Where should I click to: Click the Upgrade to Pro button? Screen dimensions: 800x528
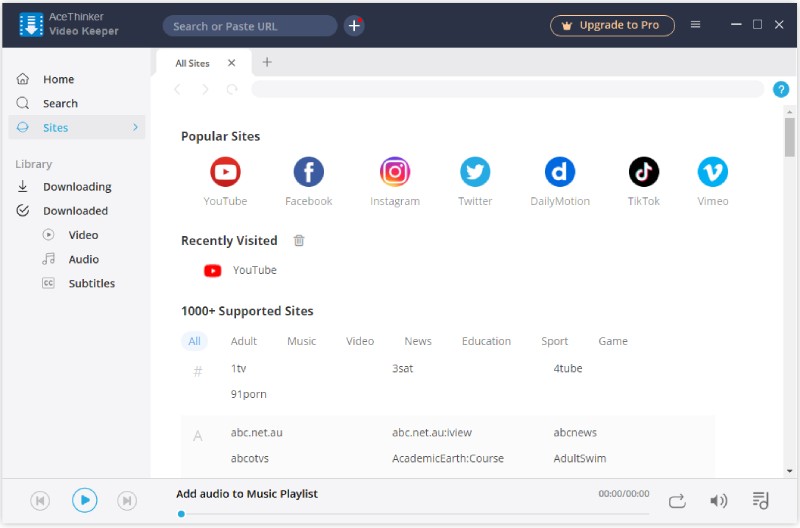click(612, 25)
